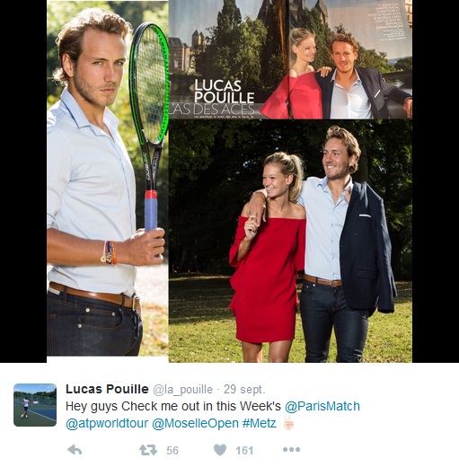
Task: Open the 29 sept. timestamp
Action: 244,390
